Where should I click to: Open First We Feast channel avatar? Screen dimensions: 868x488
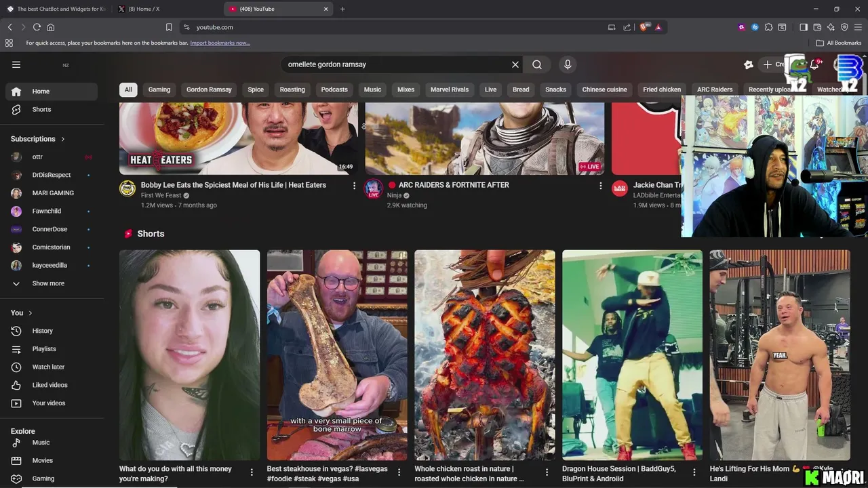click(127, 188)
